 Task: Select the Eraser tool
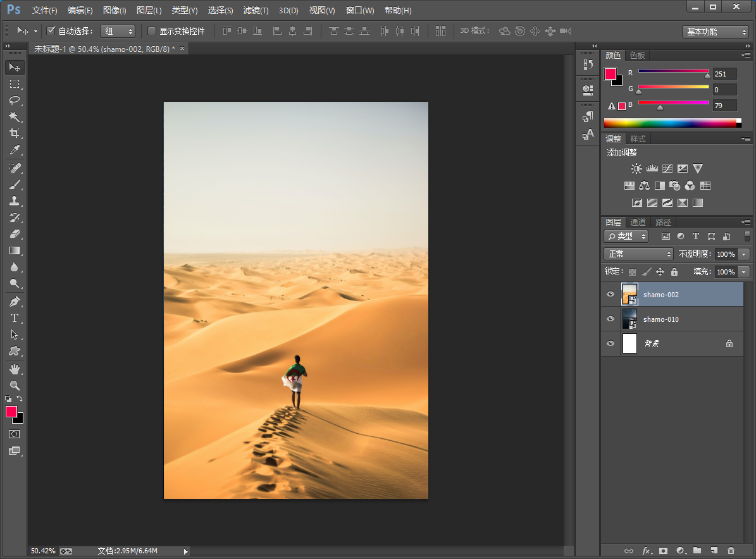click(15, 234)
